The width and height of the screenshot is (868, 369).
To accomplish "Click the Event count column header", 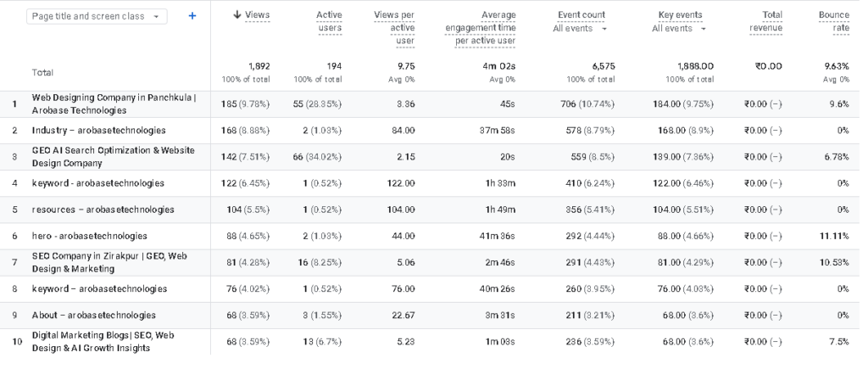I will click(581, 15).
